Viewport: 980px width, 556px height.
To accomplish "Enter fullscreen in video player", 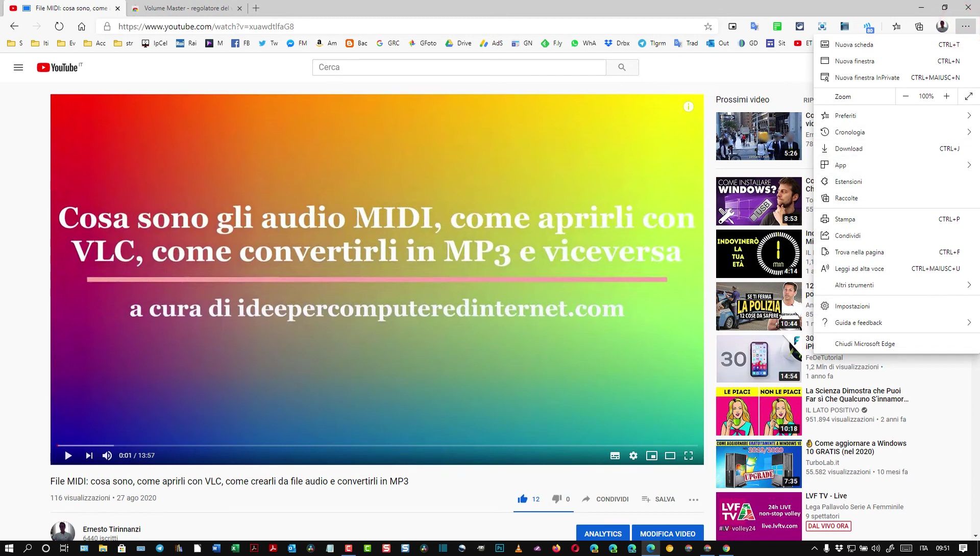I will [689, 456].
